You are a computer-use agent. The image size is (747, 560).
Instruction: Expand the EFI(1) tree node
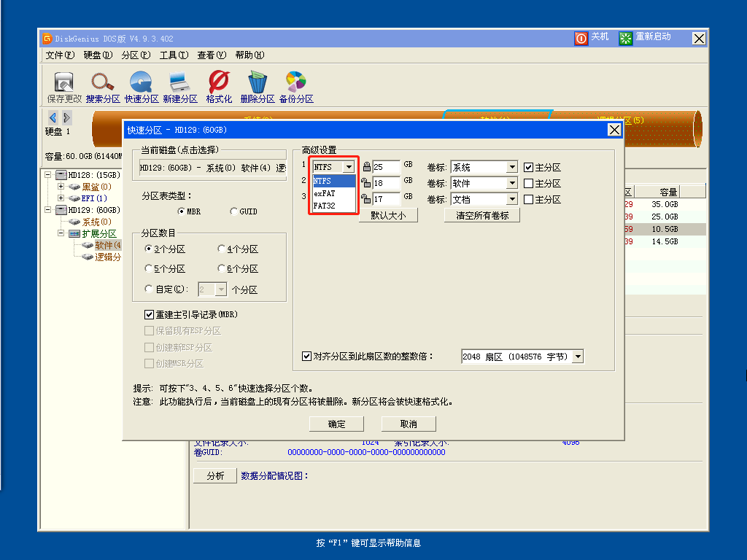(x=61, y=198)
